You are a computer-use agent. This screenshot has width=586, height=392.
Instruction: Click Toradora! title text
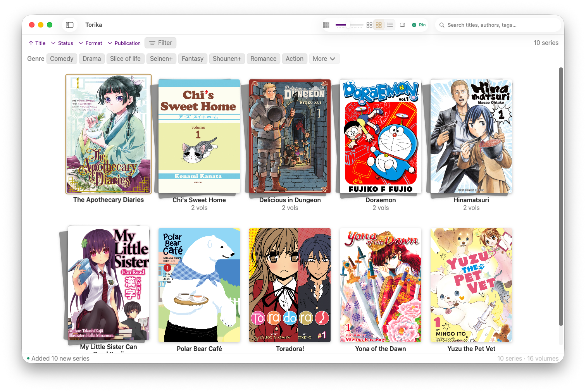(290, 349)
